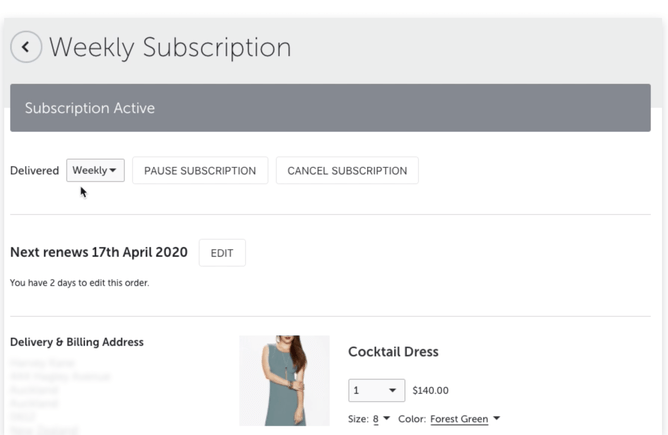Click the Next renews 17th April 2020 text
668x435 pixels.
click(x=99, y=252)
